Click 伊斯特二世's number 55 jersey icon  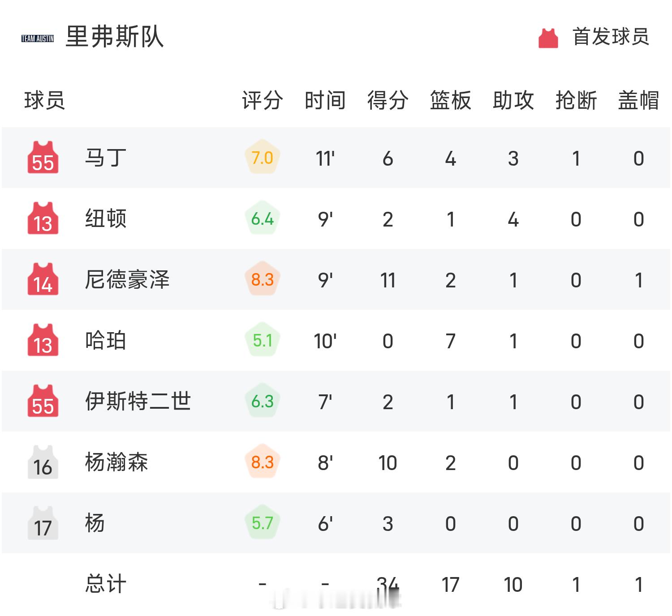(x=43, y=401)
